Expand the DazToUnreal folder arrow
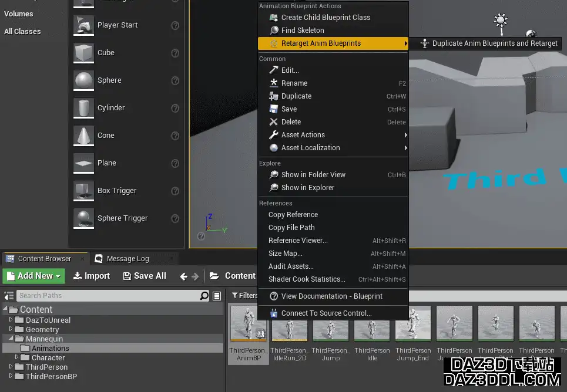This screenshot has width=567, height=392. click(x=11, y=319)
